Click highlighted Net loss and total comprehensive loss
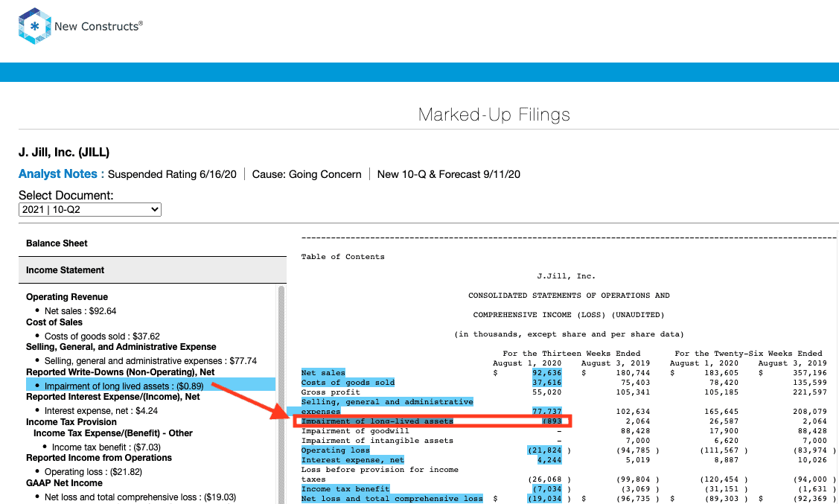The image size is (839, 504). click(x=392, y=499)
